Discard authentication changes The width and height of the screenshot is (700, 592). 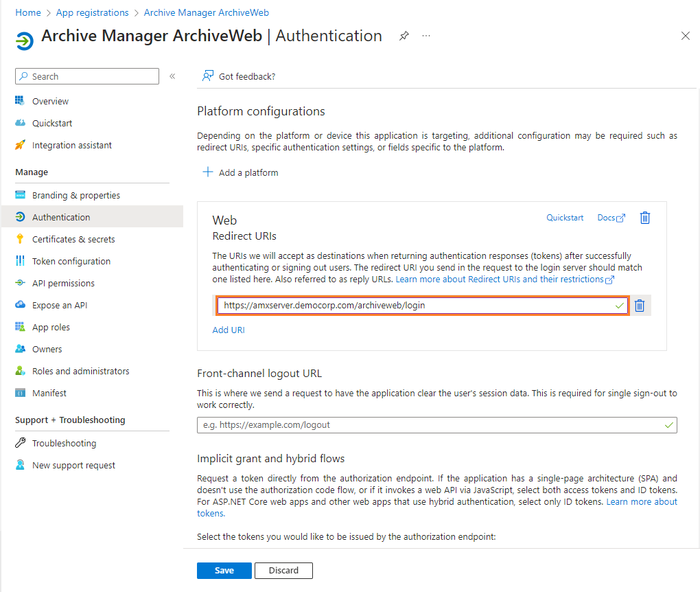tap(283, 570)
